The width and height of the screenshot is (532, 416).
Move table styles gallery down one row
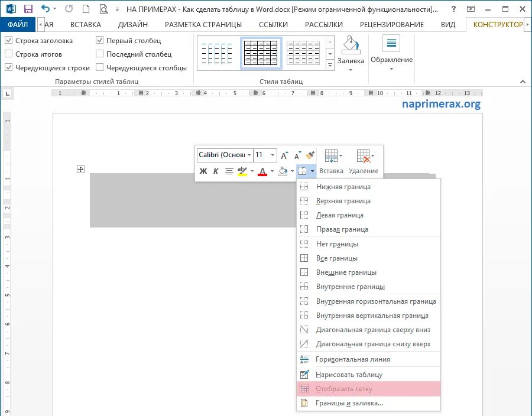[x=330, y=54]
